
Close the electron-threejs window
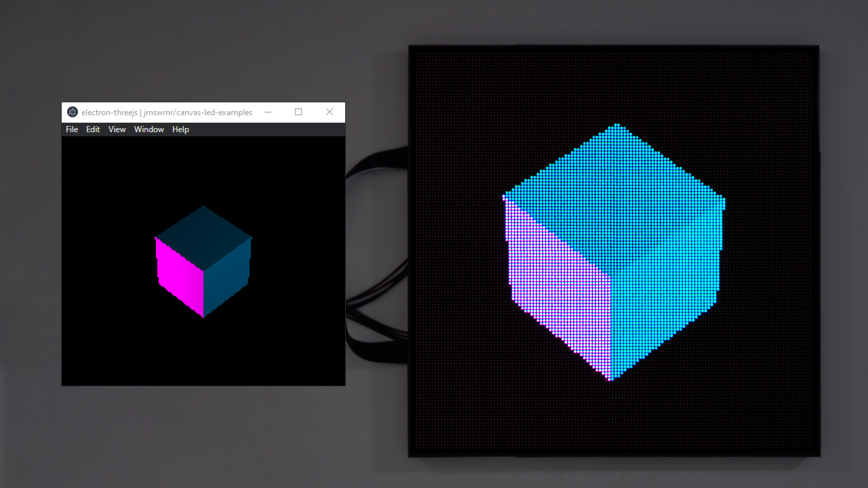330,112
